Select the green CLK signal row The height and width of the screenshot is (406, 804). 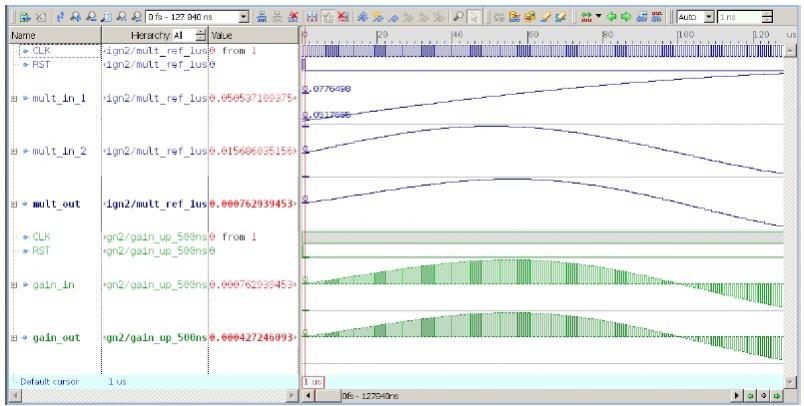click(x=41, y=237)
